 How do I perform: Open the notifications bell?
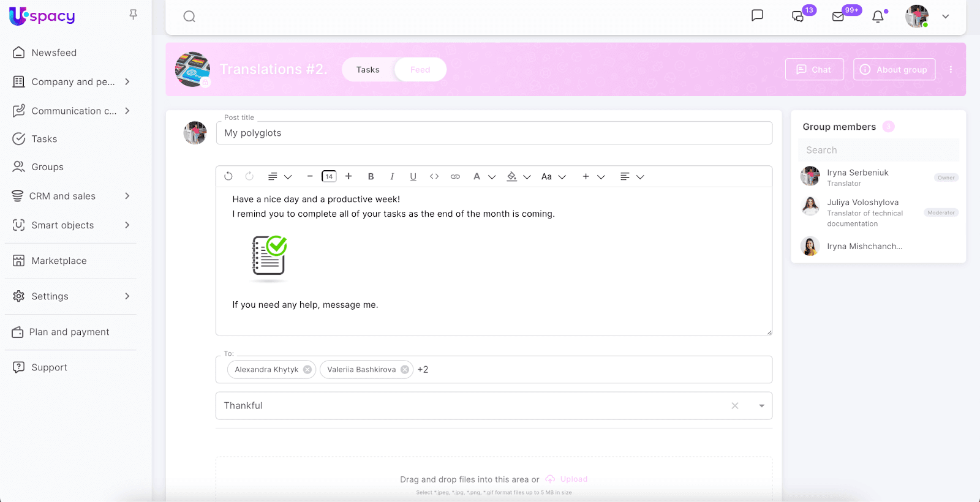point(878,17)
